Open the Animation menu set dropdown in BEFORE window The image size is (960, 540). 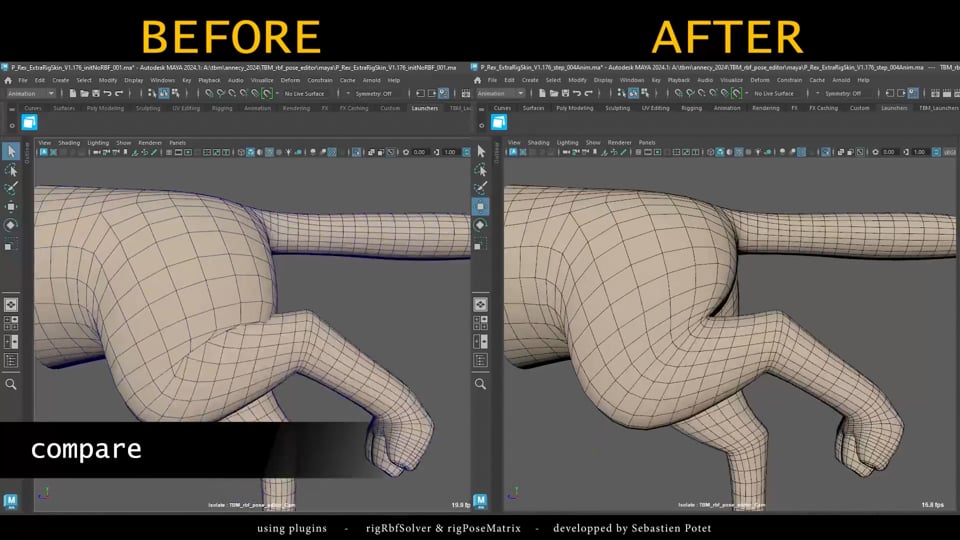31,94
